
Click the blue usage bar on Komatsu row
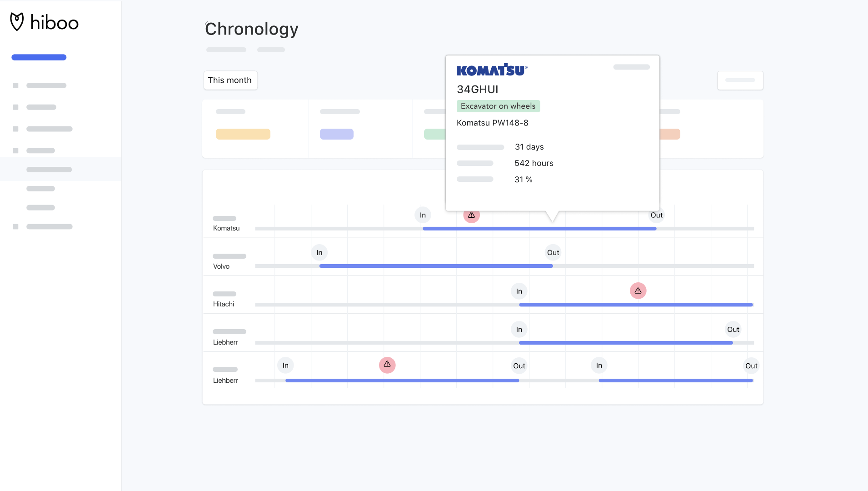(539, 229)
